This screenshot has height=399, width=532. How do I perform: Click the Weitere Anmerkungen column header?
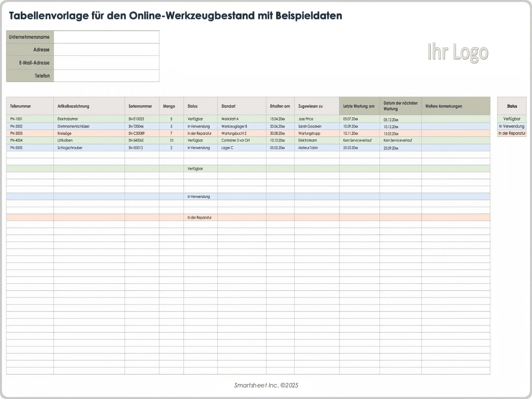coord(456,106)
